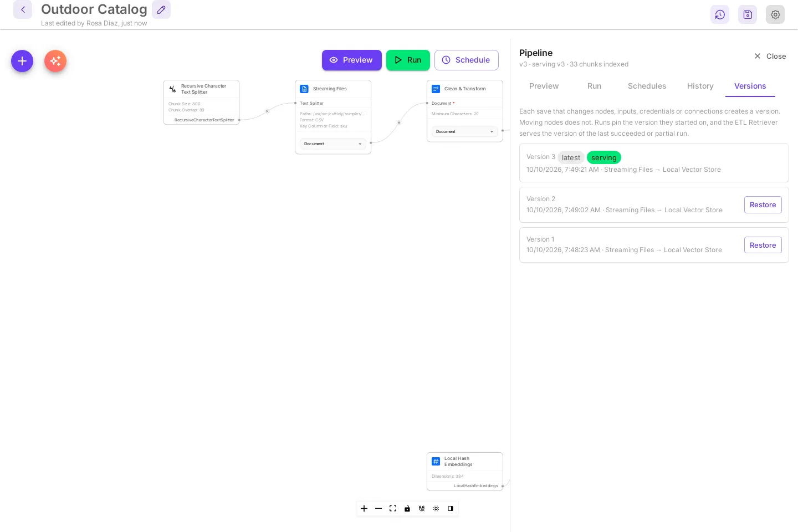Click the 'Minimum Characters: 20' text

[x=455, y=114]
